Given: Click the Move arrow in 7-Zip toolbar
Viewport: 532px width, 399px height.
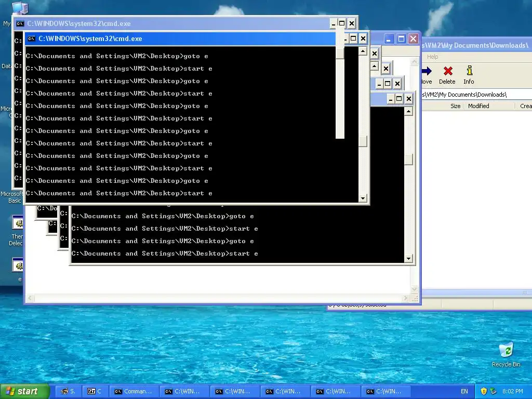Looking at the screenshot, I should [427, 75].
